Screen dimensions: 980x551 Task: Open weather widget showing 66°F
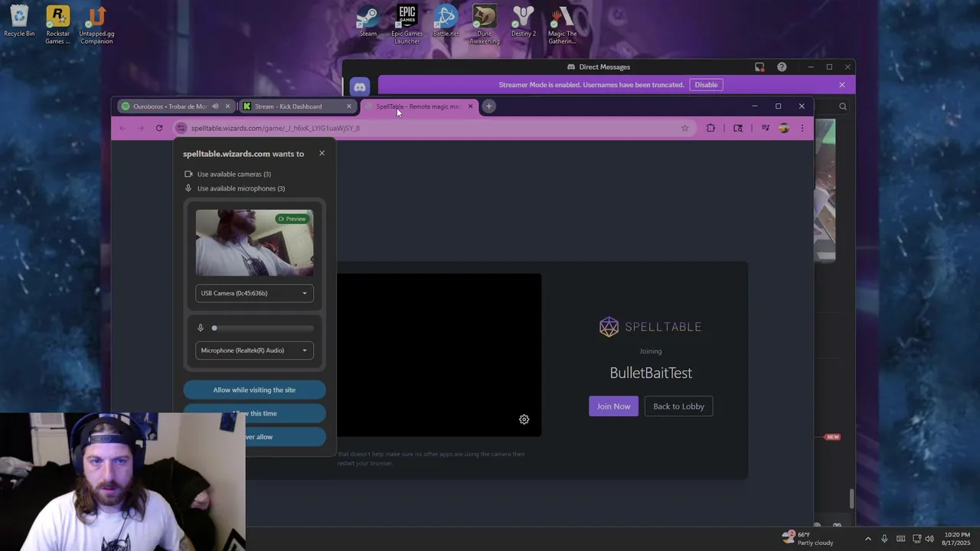tap(806, 538)
